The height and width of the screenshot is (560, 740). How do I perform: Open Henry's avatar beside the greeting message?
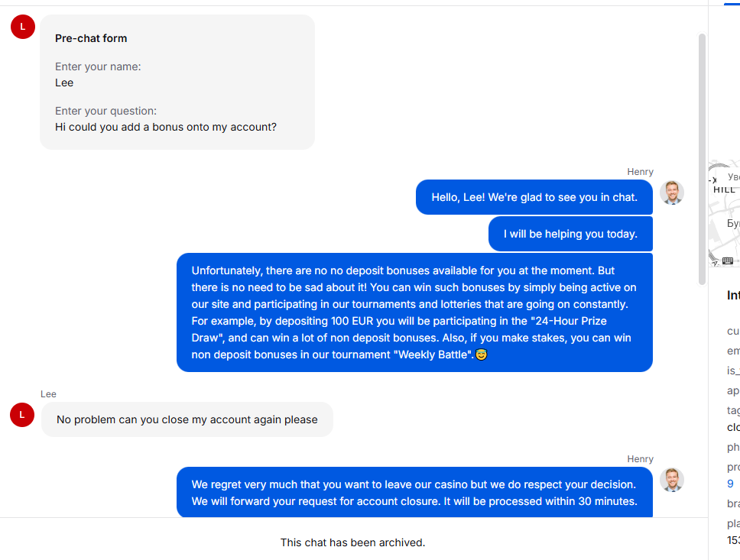click(x=672, y=193)
